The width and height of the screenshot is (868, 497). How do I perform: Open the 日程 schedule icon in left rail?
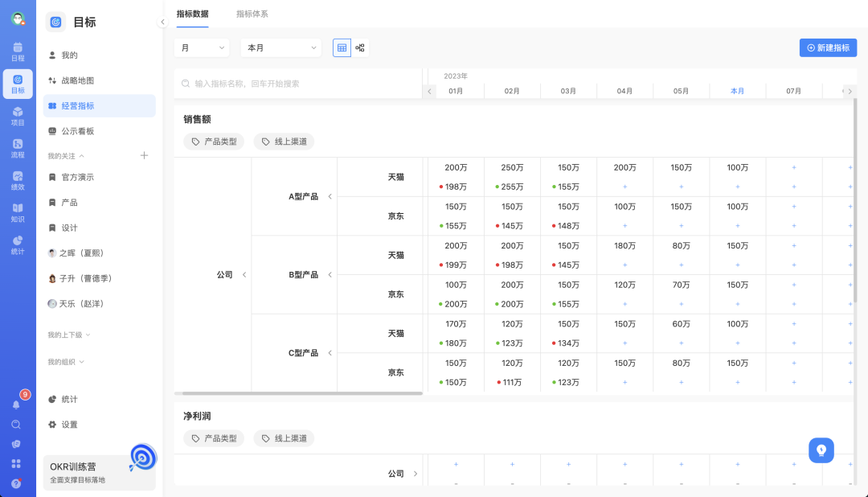click(18, 51)
